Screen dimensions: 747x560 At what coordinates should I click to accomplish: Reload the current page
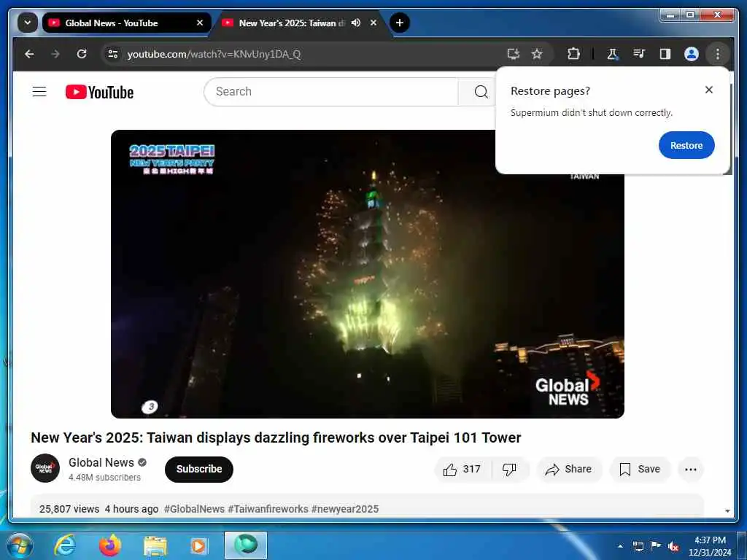click(x=82, y=54)
